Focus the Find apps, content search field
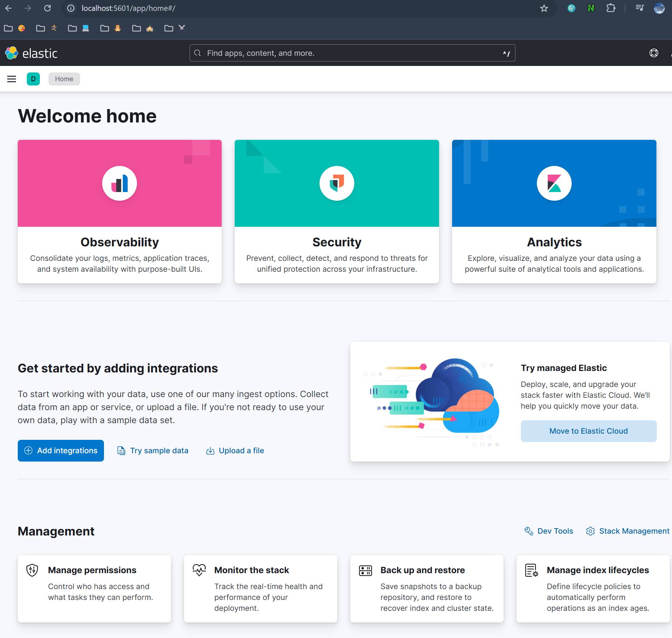This screenshot has height=638, width=672. [352, 53]
